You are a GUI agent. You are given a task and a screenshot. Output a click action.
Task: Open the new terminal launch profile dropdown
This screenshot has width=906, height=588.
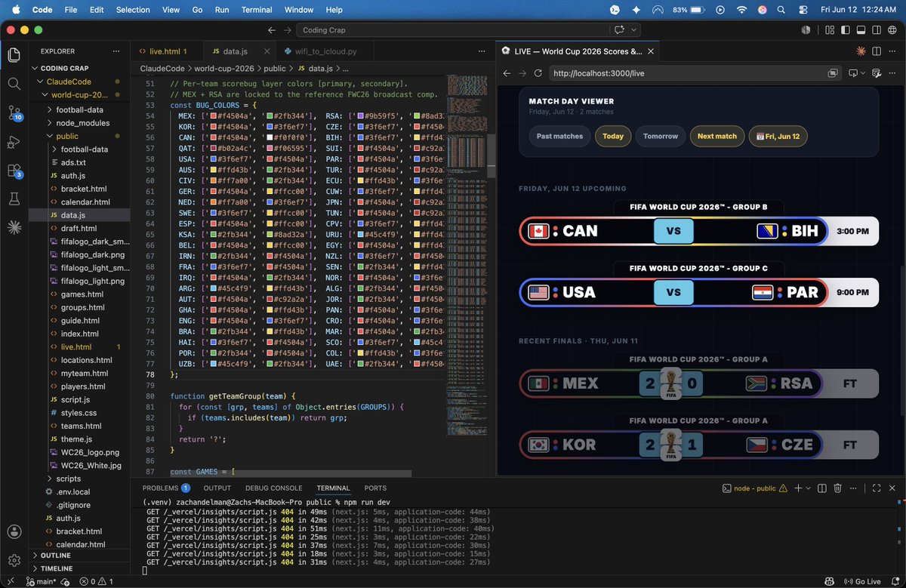(x=809, y=488)
